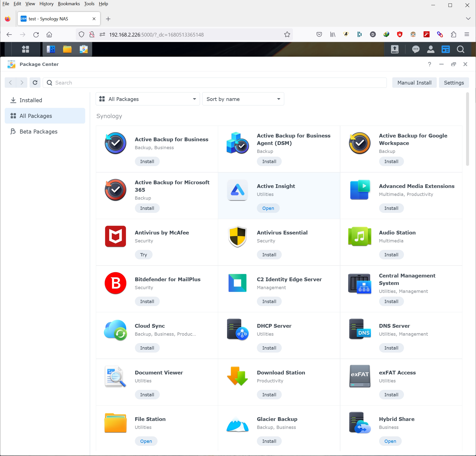Open the Firefox Bookmarks menu
Image resolution: width=476 pixels, height=456 pixels.
(x=69, y=4)
